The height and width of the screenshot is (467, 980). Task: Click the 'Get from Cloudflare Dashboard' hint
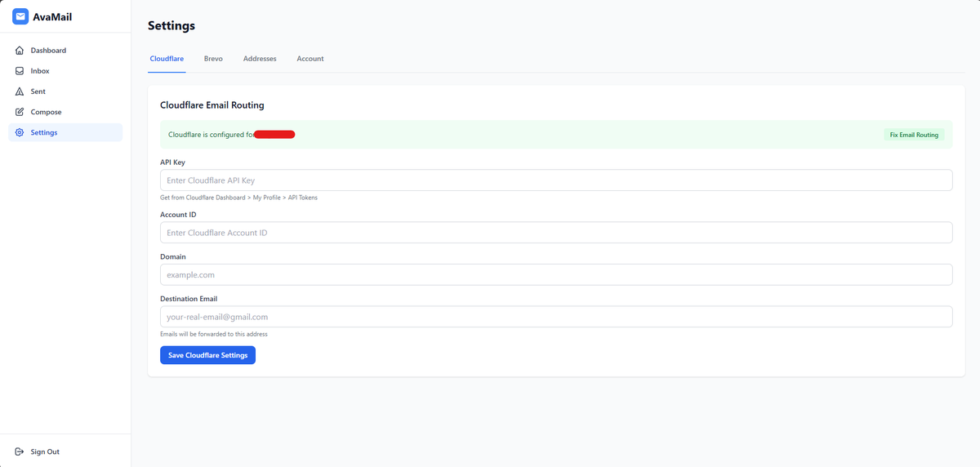tap(239, 198)
